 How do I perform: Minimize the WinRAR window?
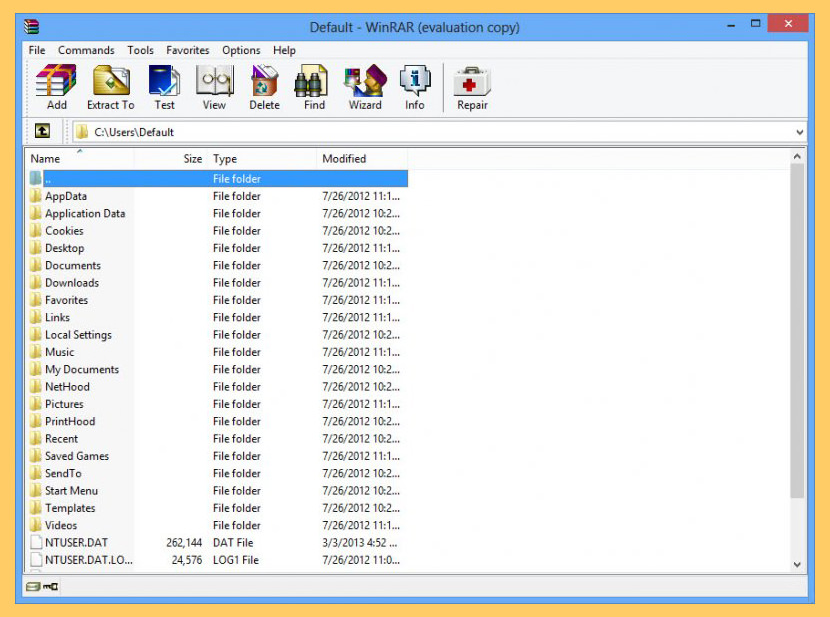731,24
